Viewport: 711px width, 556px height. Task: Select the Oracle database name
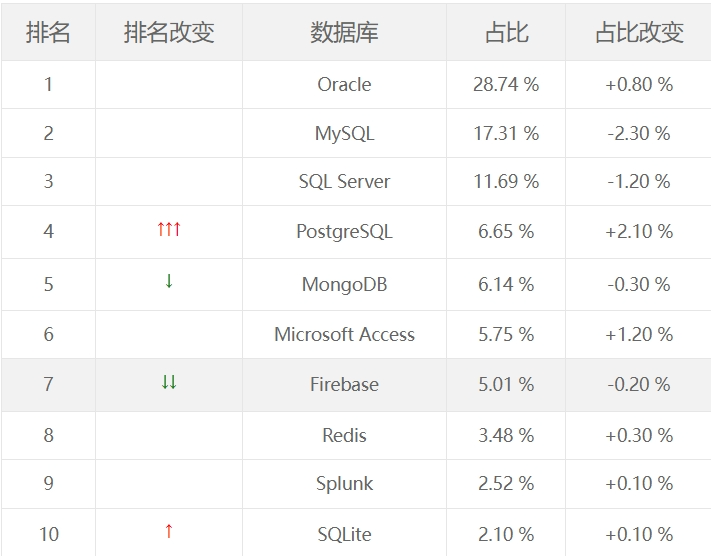(344, 84)
